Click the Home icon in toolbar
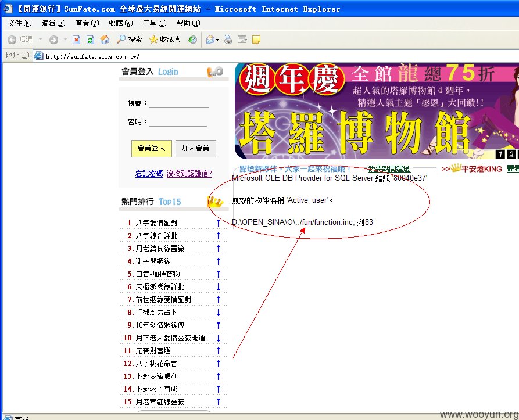 coord(105,40)
